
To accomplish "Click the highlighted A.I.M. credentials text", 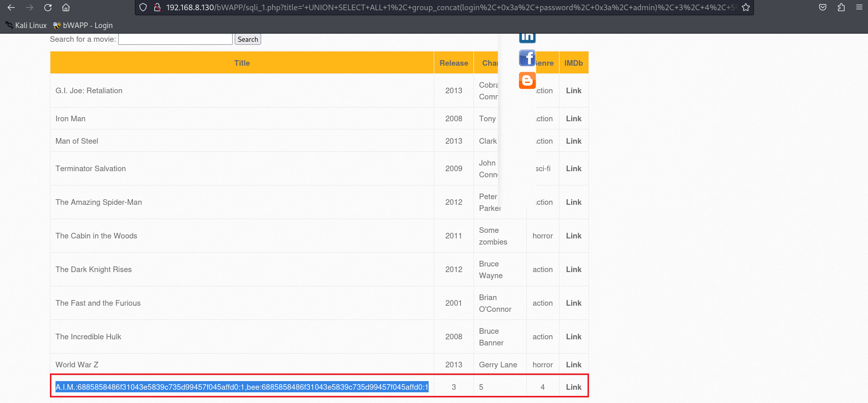I will pos(242,387).
